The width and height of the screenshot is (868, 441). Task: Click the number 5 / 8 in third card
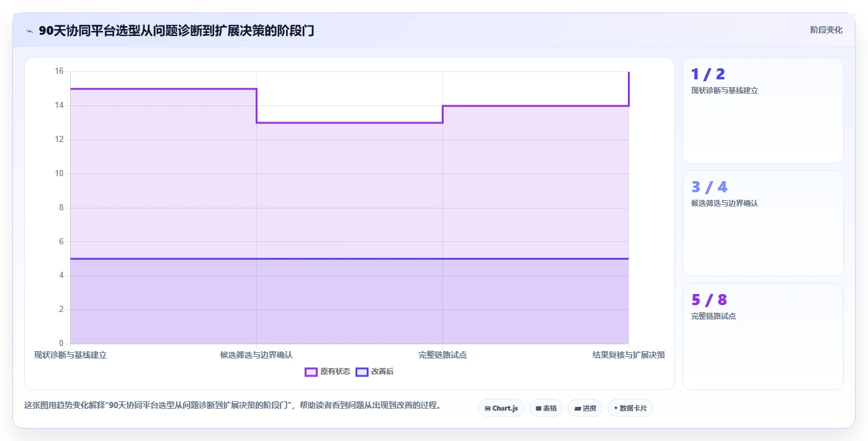(709, 300)
